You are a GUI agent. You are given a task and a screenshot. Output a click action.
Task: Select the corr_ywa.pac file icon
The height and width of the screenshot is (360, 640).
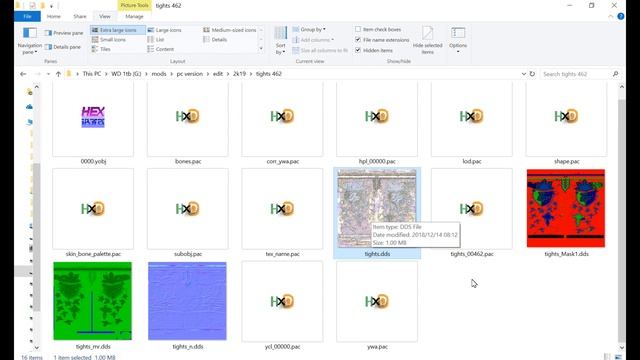tap(282, 117)
